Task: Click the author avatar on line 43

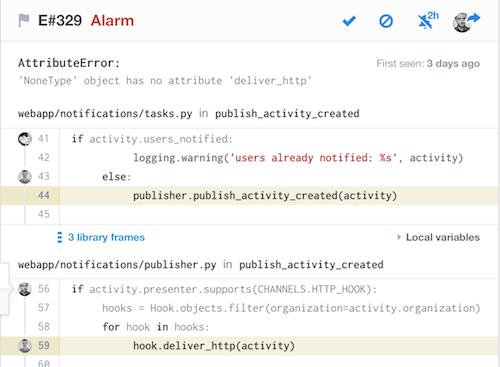Action: pos(25,177)
